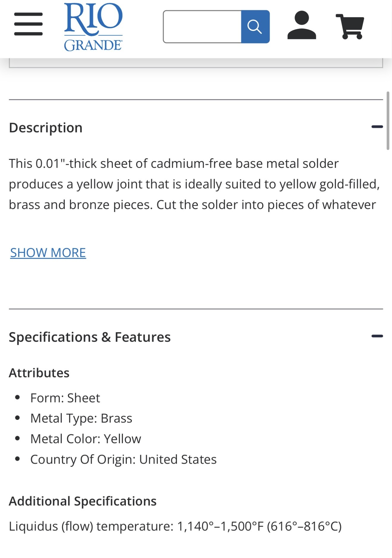Click the Liquidus flow temperature line
392x558 pixels.
tap(175, 526)
